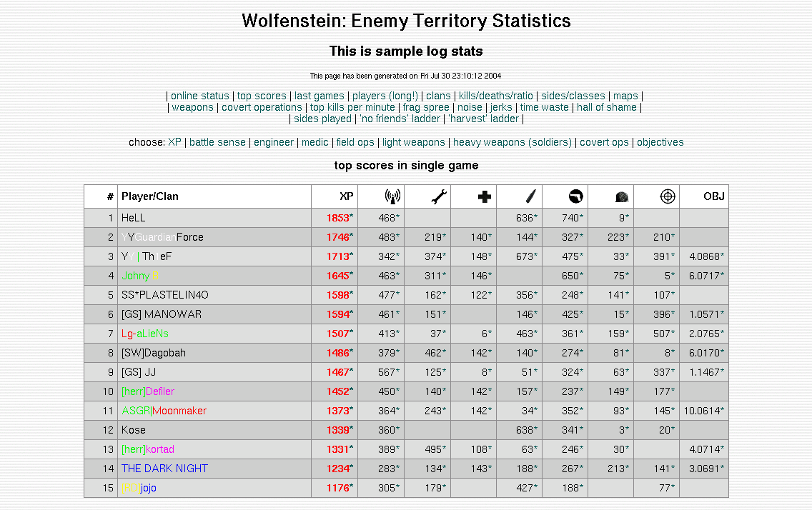Screen dimensions: 812x510
Task: Choose heavy weapons (soldiers) sort option
Action: point(513,142)
